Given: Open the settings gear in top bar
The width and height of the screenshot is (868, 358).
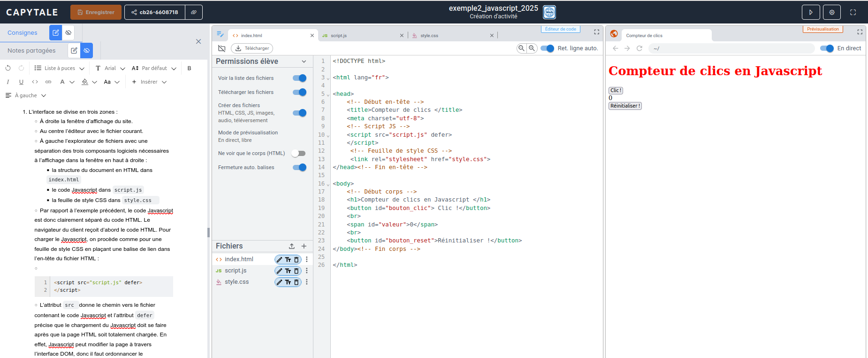Looking at the screenshot, I should (832, 12).
